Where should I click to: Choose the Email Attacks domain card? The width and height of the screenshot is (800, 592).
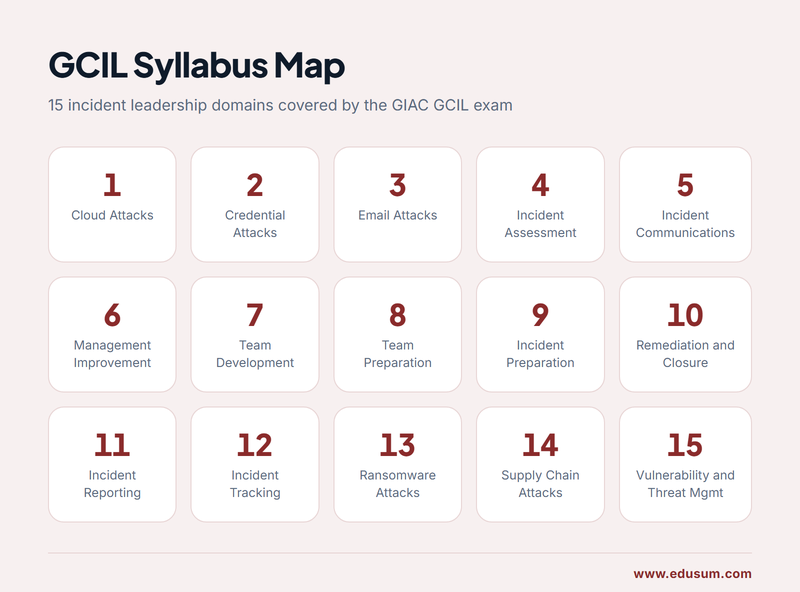coord(397,205)
